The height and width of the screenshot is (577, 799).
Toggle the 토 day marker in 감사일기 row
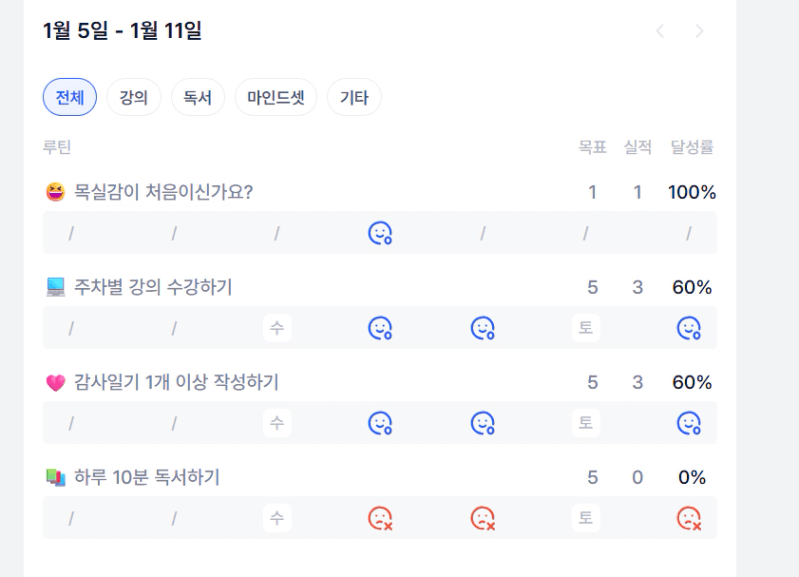(x=586, y=423)
